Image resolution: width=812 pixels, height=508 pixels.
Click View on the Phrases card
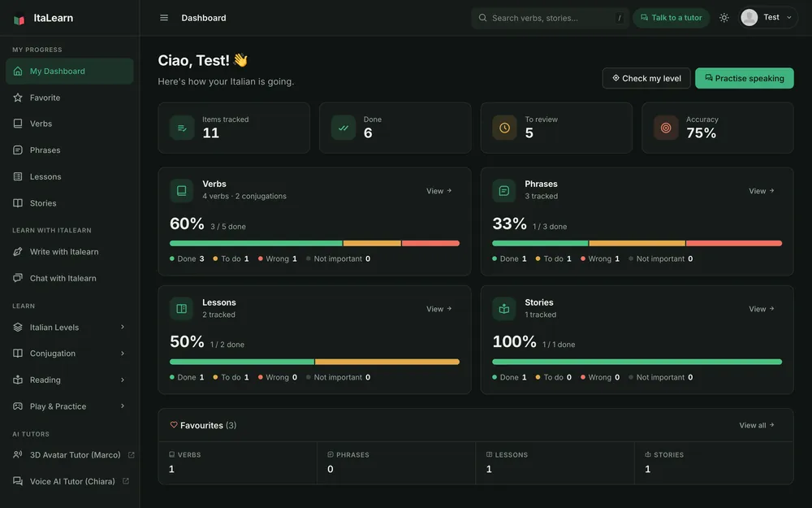click(x=762, y=191)
